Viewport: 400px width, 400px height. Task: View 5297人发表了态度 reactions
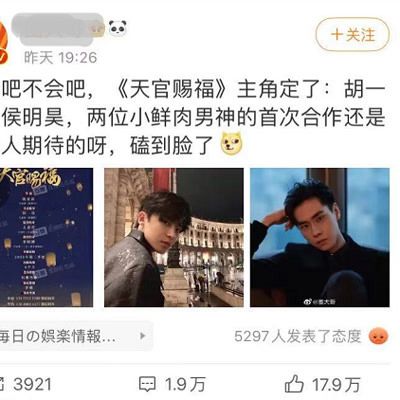(298, 336)
